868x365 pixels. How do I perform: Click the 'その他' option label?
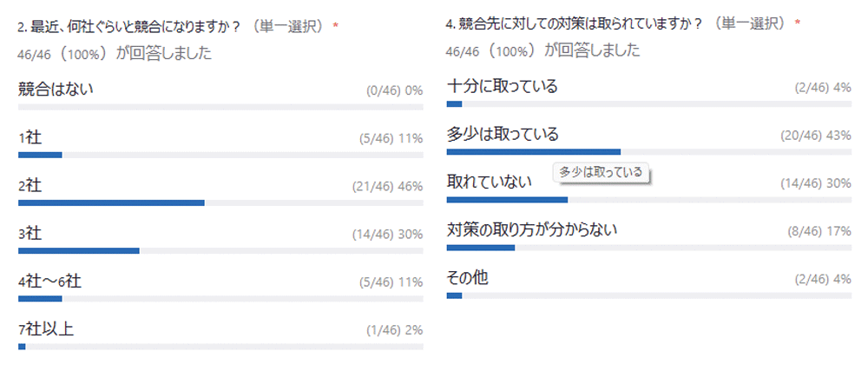(x=467, y=278)
